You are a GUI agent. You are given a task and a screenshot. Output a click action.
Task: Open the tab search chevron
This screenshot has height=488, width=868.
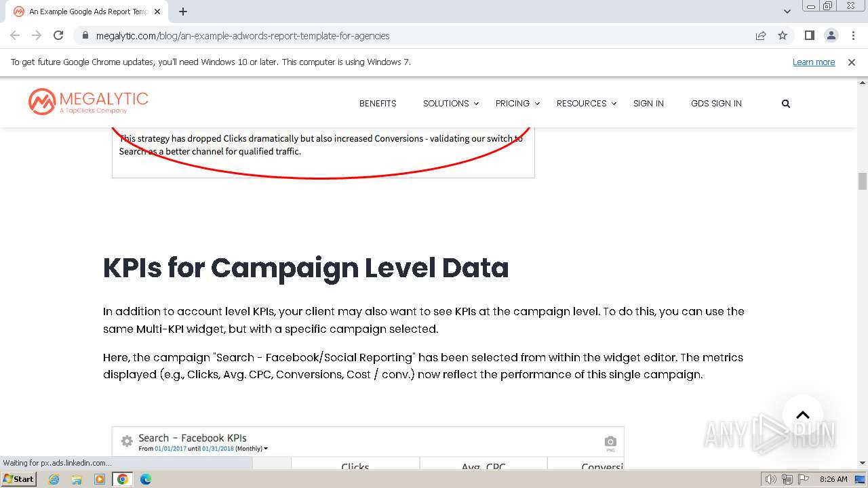pyautogui.click(x=787, y=12)
